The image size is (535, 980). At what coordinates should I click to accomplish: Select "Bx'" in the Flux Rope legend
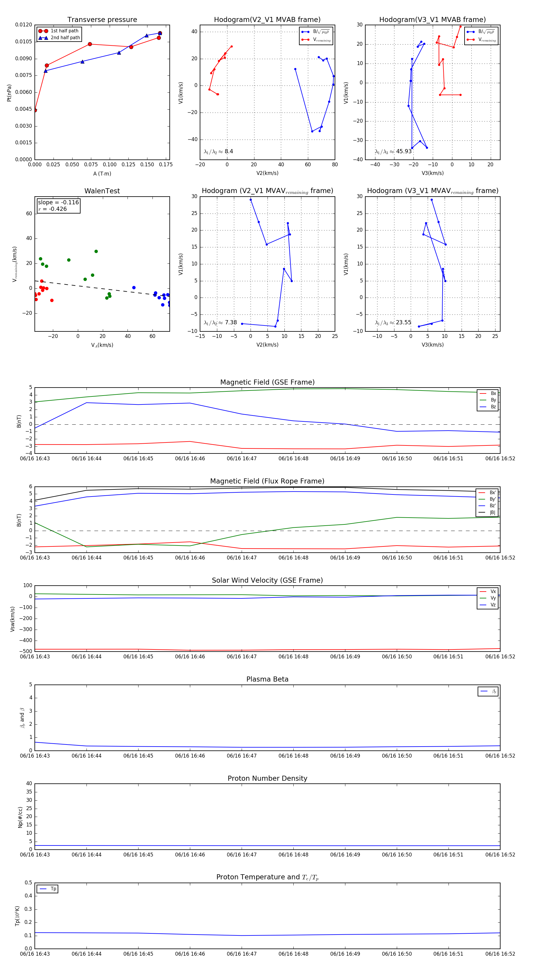point(487,492)
